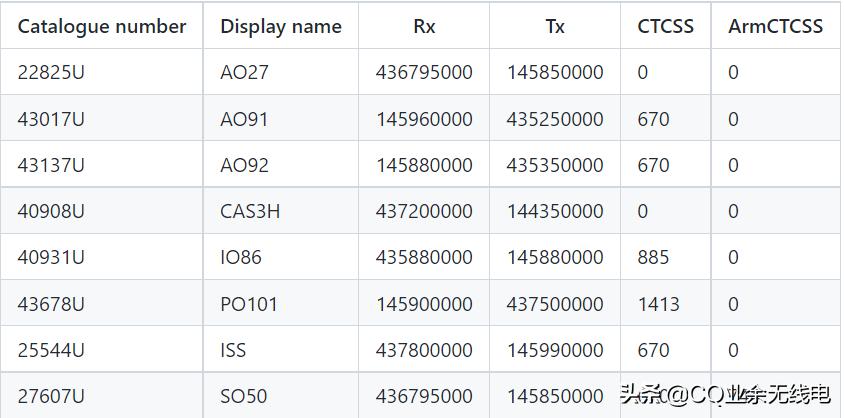Click the Rx column header
Image resolution: width=844 pixels, height=418 pixels.
click(x=424, y=27)
